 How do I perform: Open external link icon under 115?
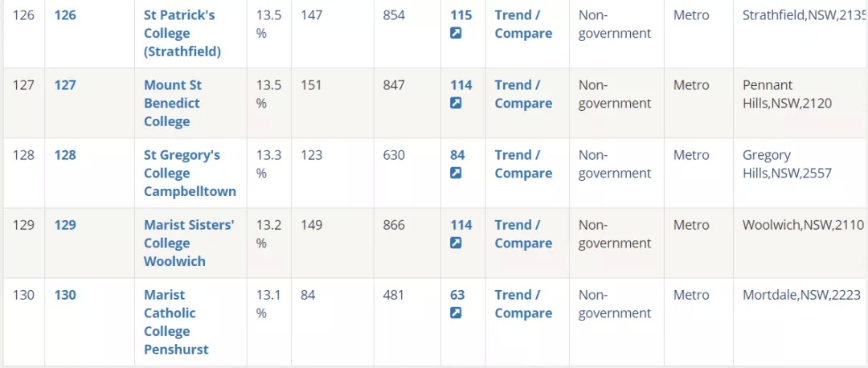[456, 33]
